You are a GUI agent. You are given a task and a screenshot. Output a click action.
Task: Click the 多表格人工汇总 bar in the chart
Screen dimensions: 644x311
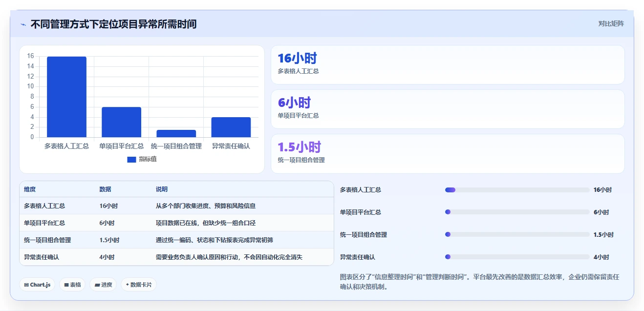66,97
